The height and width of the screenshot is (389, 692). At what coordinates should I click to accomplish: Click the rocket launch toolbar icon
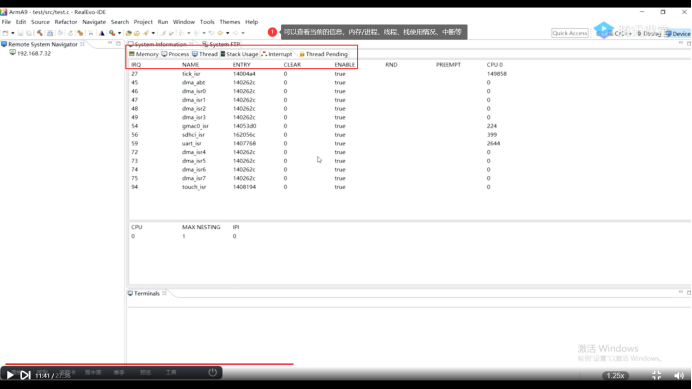tap(146, 33)
